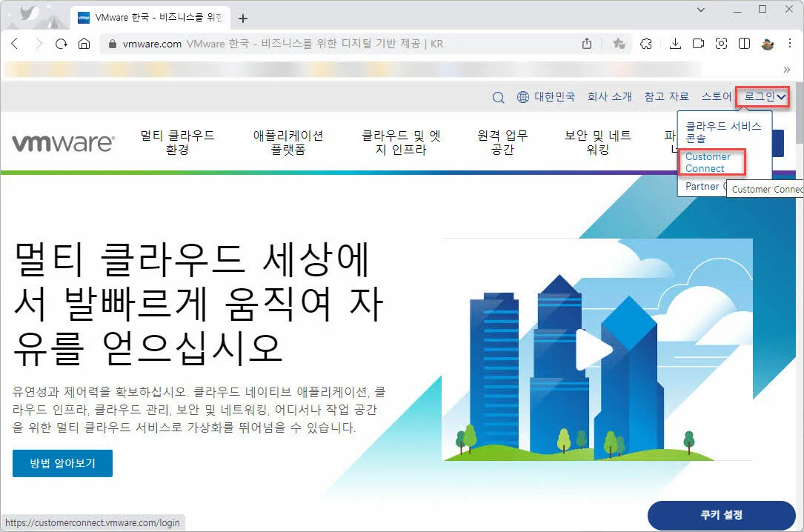Open the search magnifier on the VMware site
The width and height of the screenshot is (804, 532).
[498, 96]
